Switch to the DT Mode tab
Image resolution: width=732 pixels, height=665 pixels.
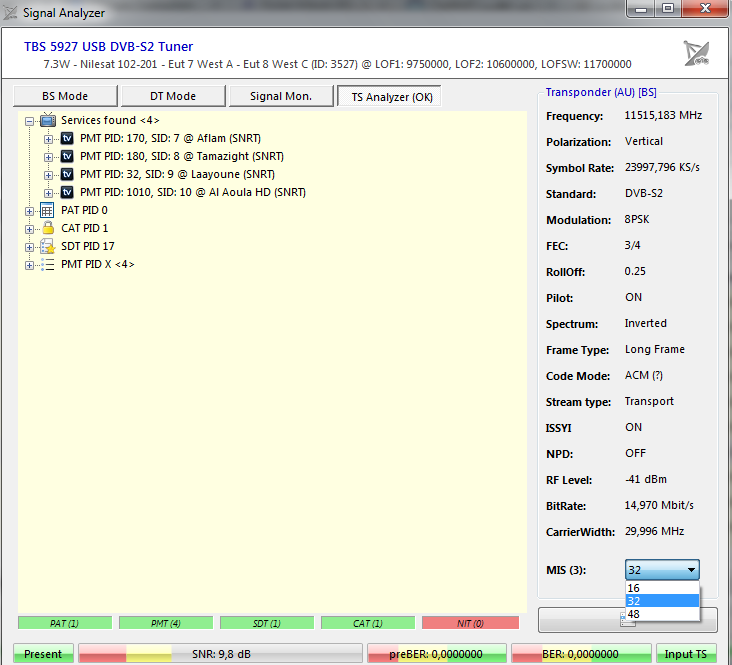(173, 96)
